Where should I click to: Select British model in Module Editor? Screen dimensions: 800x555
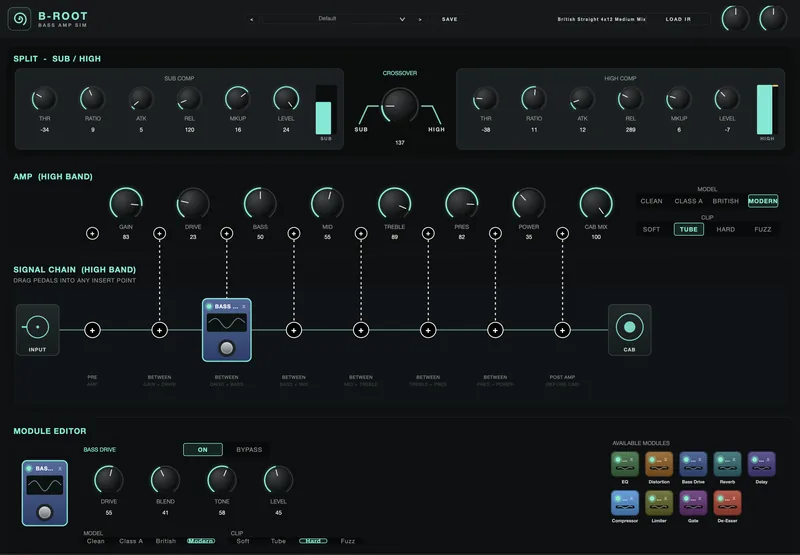point(166,541)
